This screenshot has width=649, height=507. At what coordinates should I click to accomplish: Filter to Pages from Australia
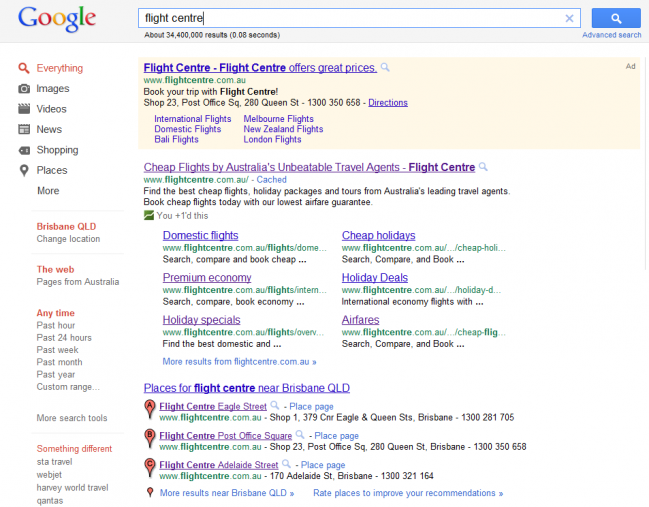[x=77, y=282]
